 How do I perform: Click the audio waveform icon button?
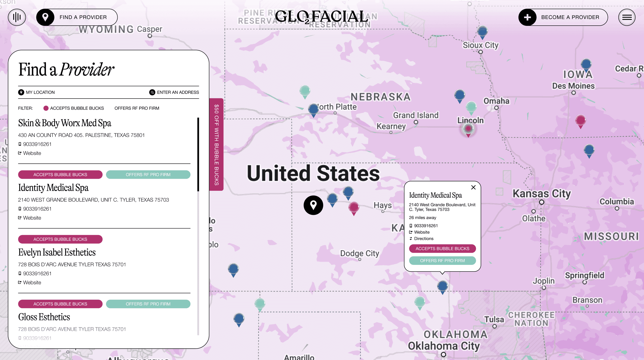(17, 17)
